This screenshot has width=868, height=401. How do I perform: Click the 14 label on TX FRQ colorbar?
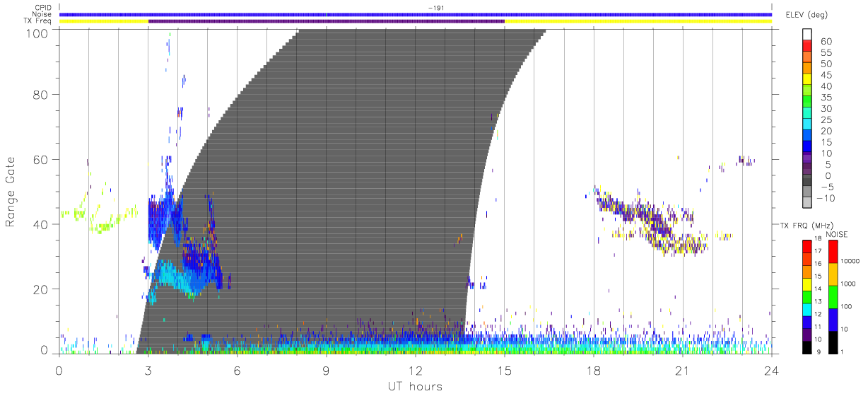coord(818,289)
